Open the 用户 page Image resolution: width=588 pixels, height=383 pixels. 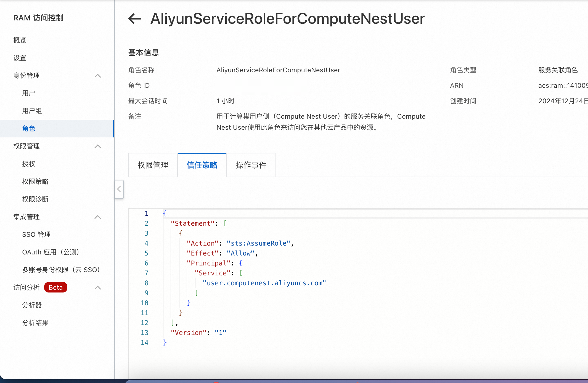[29, 93]
